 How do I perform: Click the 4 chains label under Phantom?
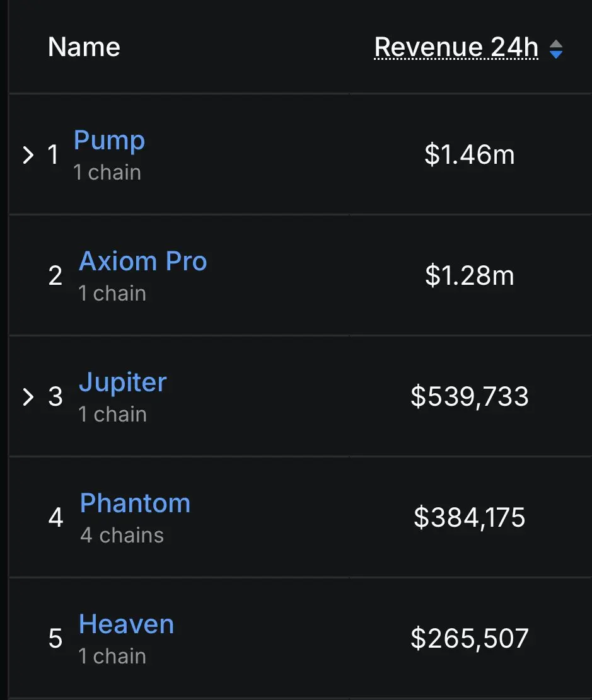(122, 536)
